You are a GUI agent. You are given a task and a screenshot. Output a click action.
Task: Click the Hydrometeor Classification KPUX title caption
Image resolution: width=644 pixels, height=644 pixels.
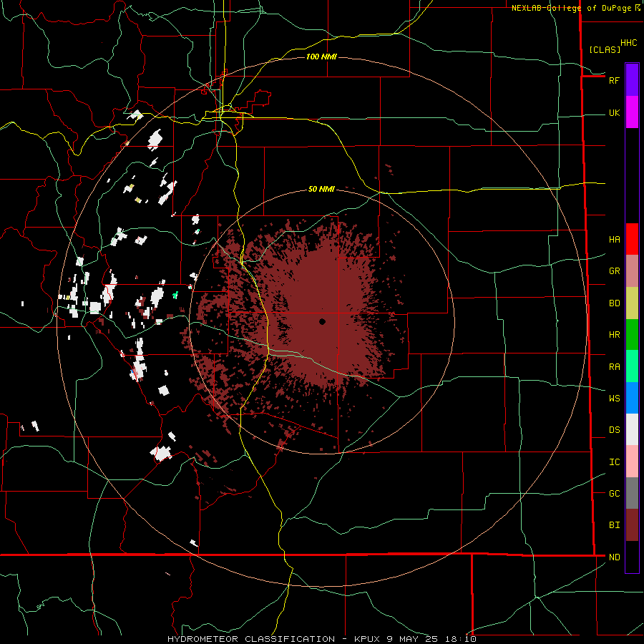[321, 639]
